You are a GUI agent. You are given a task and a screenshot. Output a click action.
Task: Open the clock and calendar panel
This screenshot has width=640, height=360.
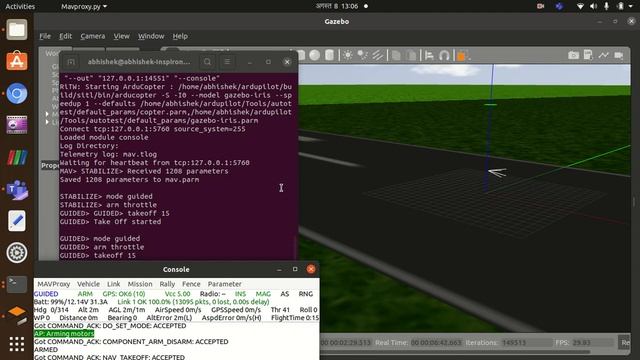(x=337, y=6)
